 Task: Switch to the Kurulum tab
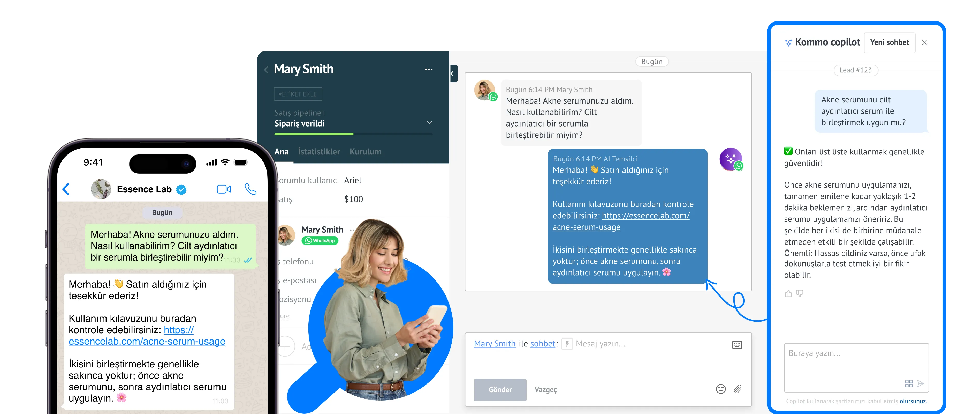point(365,152)
